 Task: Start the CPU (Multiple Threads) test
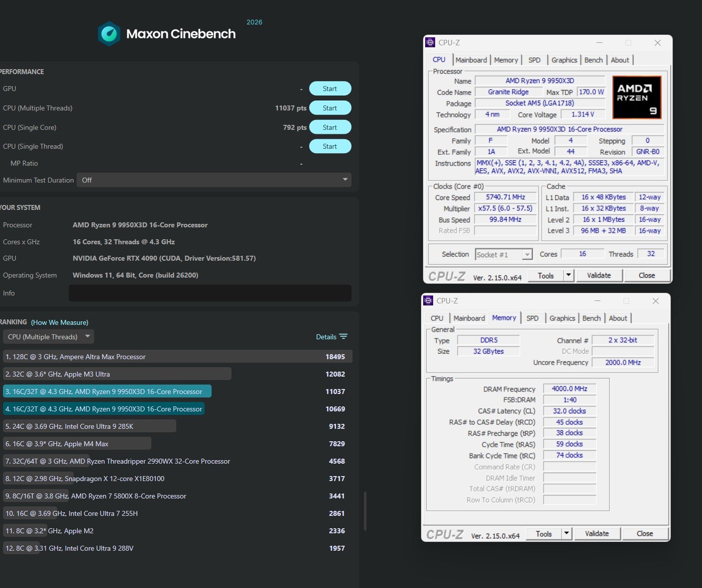point(330,108)
